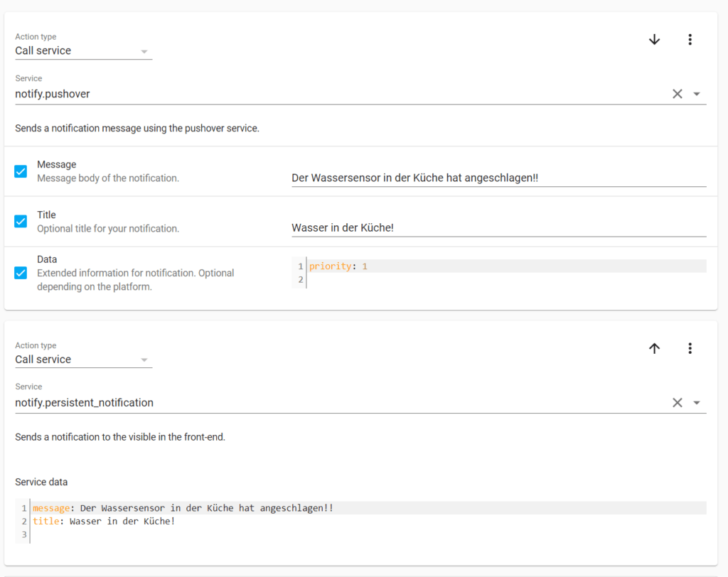The height and width of the screenshot is (577, 728).
Task: Expand the notify.persistent_notification service dropdown
Action: [697, 402]
